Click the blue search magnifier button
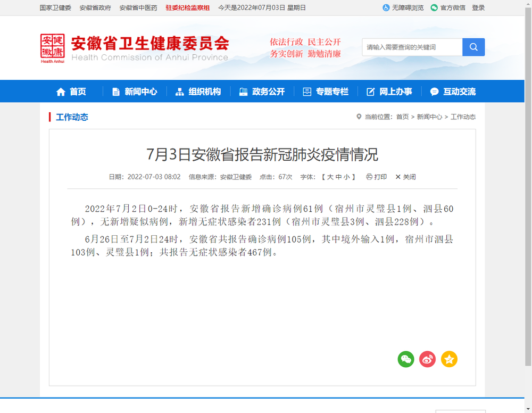The image size is (532, 413). tap(473, 47)
